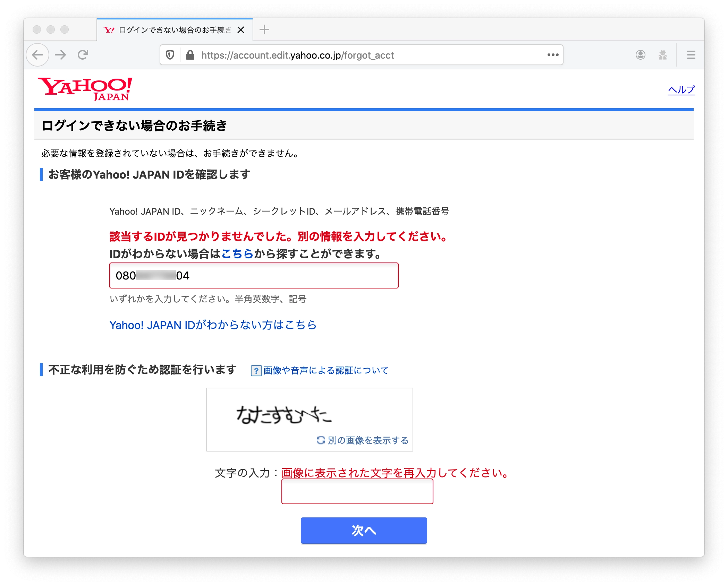Open Yahoo! JAPAN IDがわからない方はこちら link
The width and height of the screenshot is (728, 586).
point(213,325)
